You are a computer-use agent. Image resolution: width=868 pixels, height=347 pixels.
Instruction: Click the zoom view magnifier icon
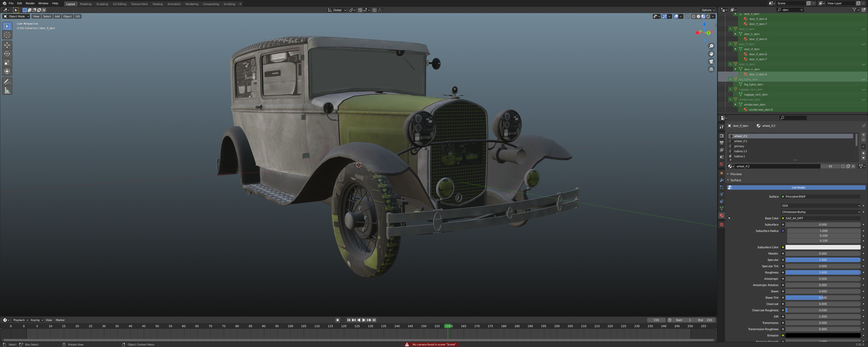711,46
